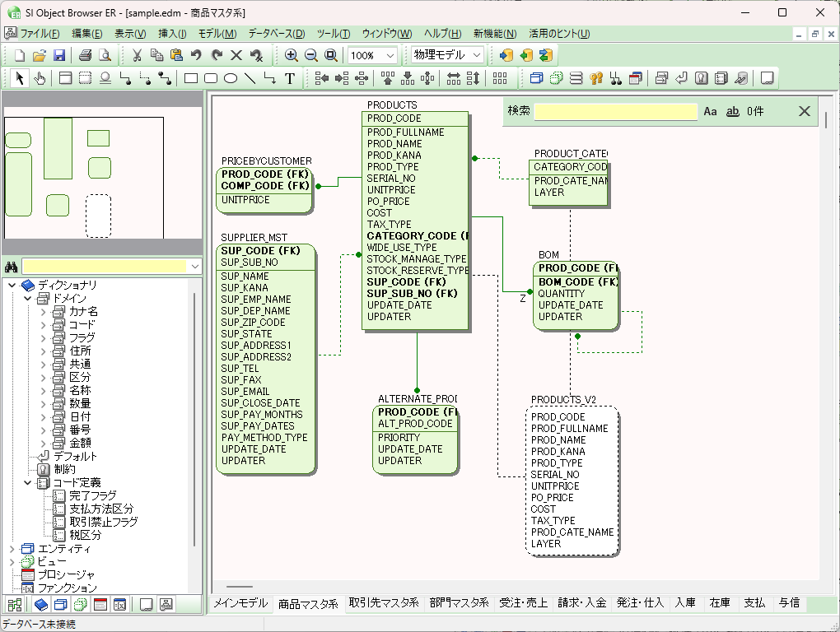Select the hand pan tool
The width and height of the screenshot is (840, 632).
tap(40, 78)
